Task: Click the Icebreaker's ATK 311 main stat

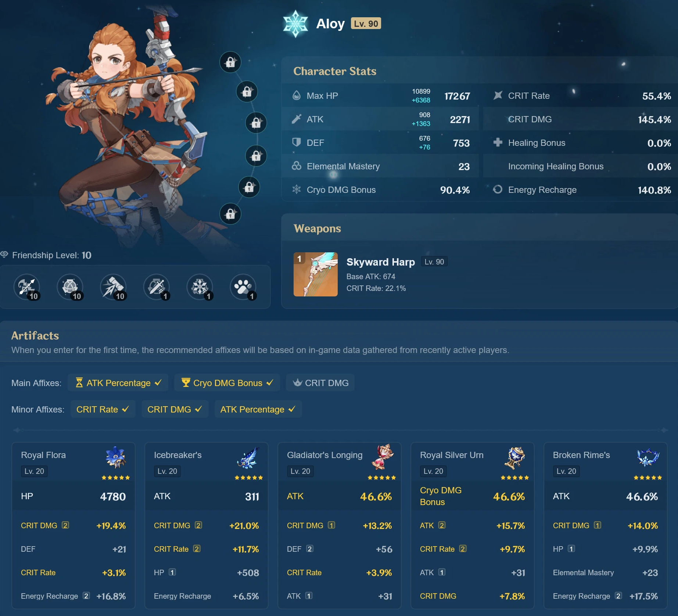Action: point(207,496)
